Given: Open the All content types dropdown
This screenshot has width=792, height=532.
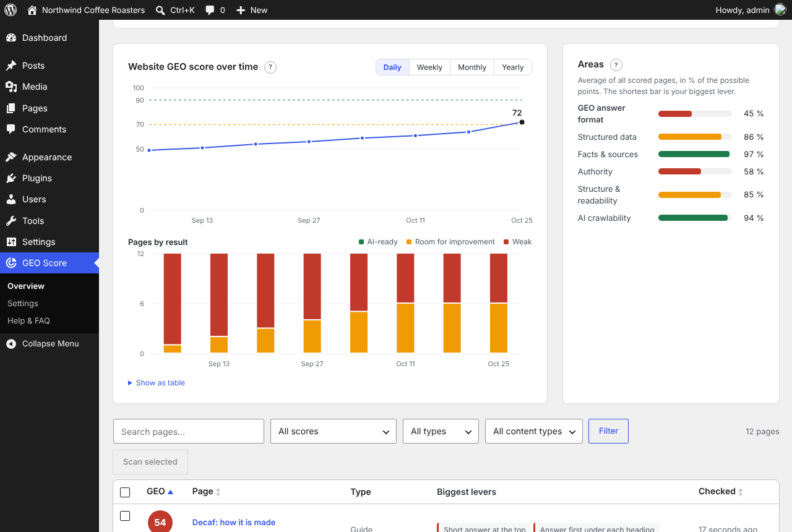Looking at the screenshot, I should tap(534, 431).
